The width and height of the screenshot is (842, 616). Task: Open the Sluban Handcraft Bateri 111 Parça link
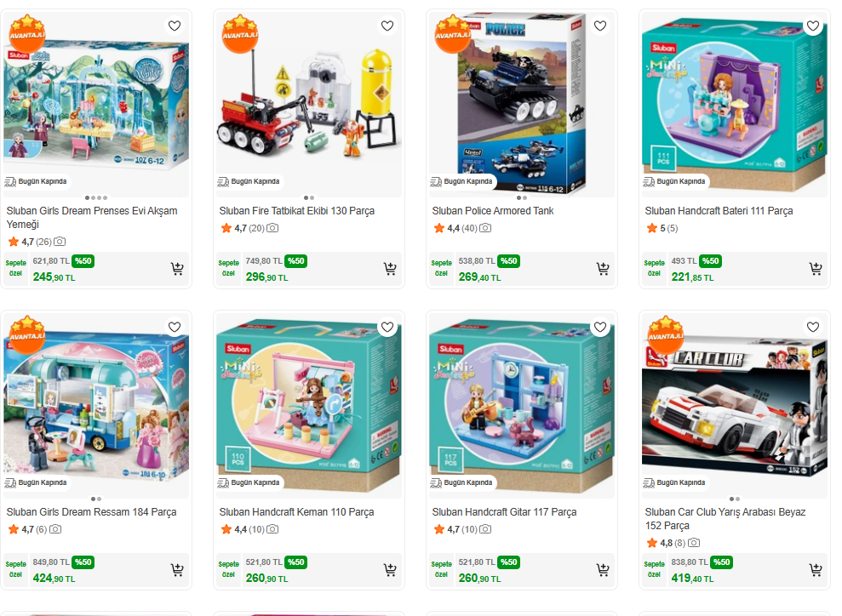719,211
